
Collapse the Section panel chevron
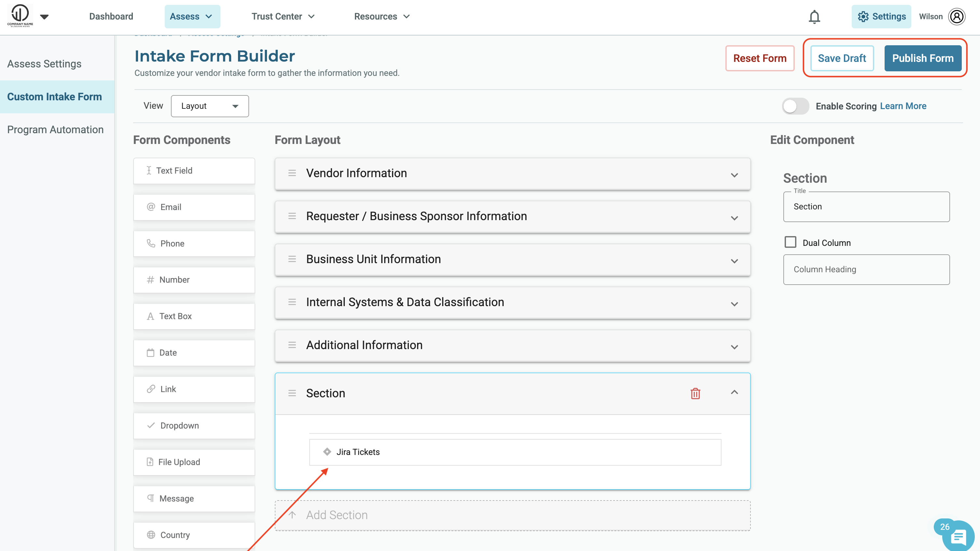click(734, 392)
